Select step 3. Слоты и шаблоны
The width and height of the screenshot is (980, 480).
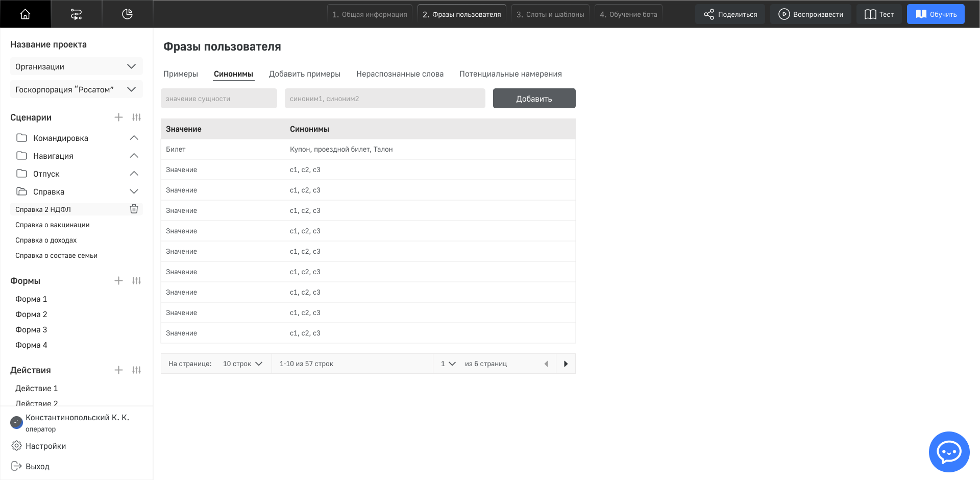coord(550,14)
